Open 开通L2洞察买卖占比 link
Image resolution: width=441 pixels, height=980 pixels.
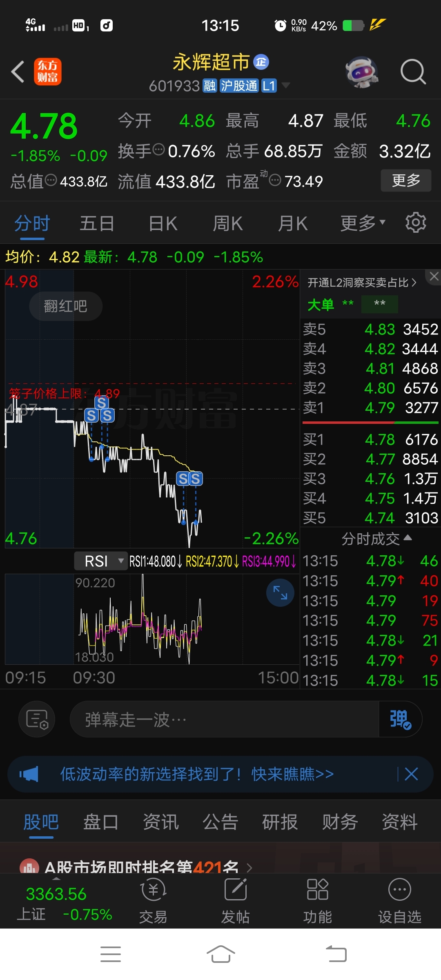362,282
